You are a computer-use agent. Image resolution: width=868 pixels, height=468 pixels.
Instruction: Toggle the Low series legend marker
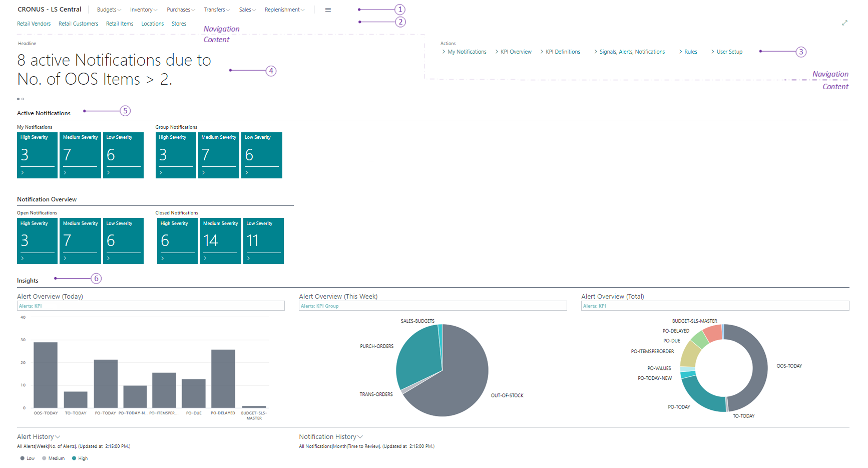pyautogui.click(x=23, y=458)
